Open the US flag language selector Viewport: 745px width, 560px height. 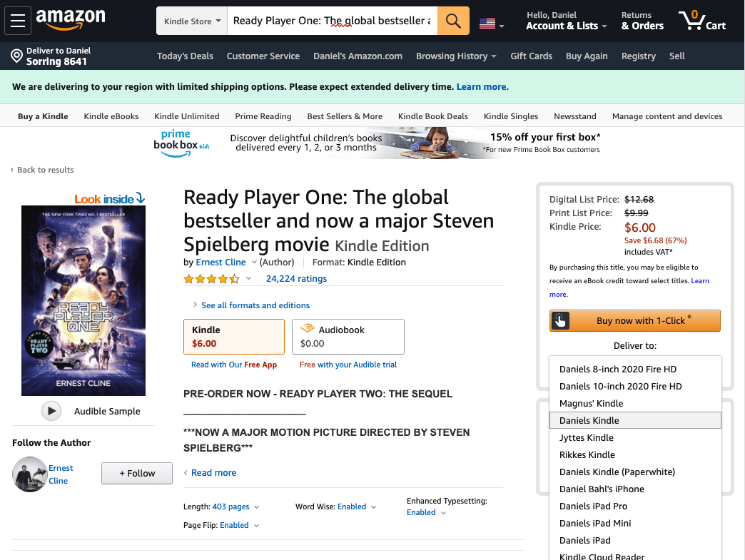[491, 24]
